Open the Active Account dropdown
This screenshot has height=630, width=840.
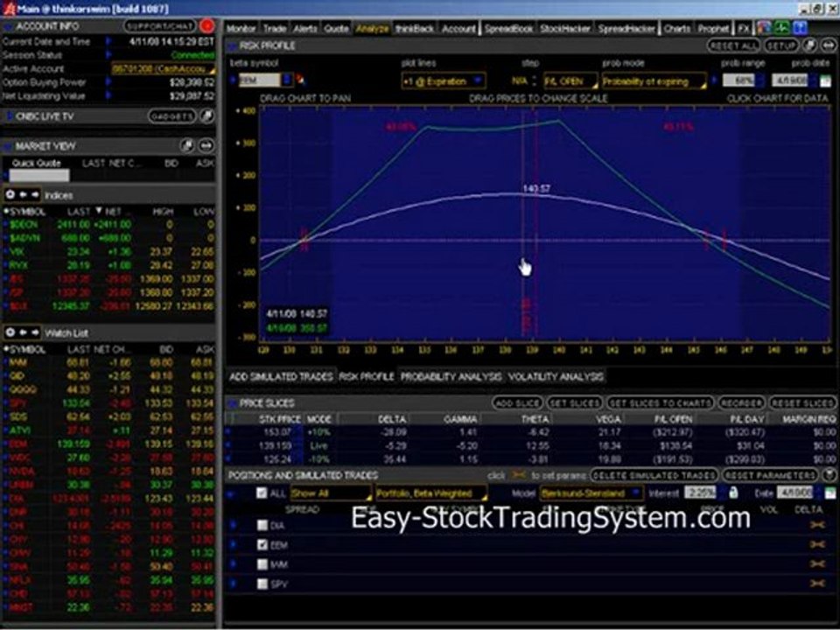[163, 68]
